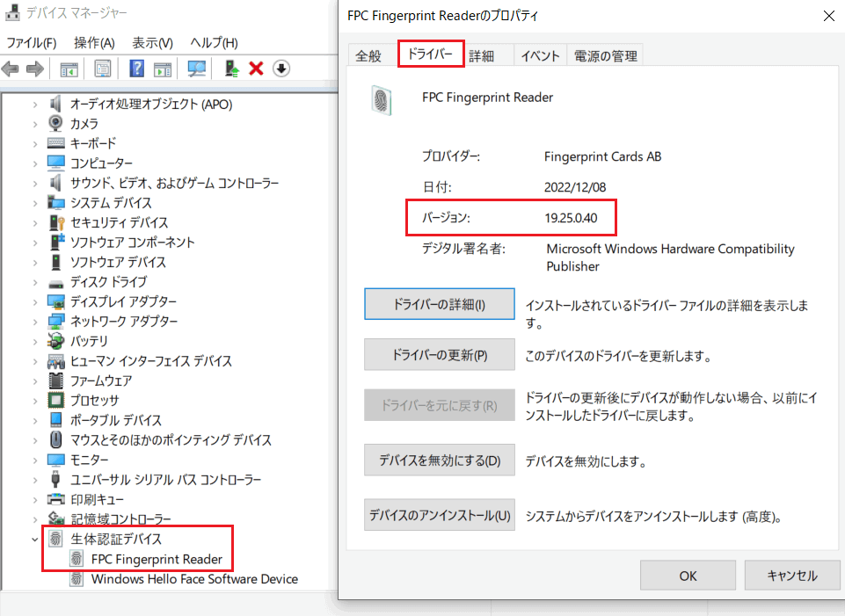
Task: Click the version value 19.25.0.40
Action: click(x=571, y=218)
